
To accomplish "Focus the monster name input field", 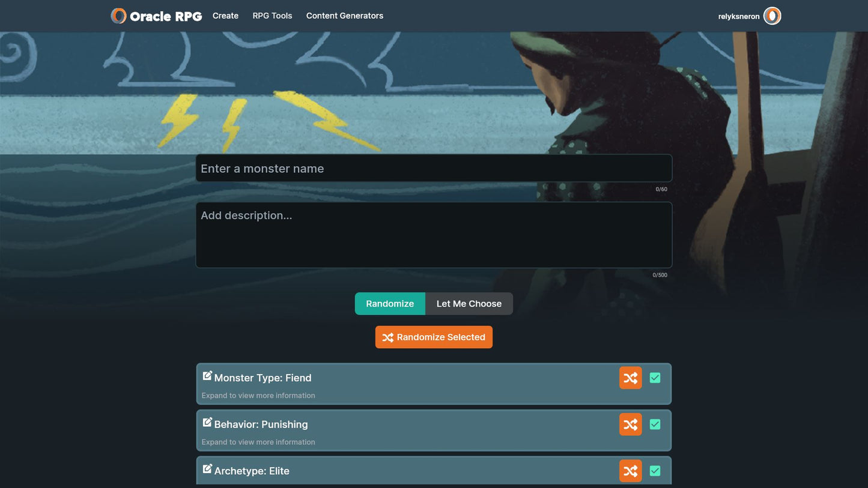I will click(x=433, y=169).
